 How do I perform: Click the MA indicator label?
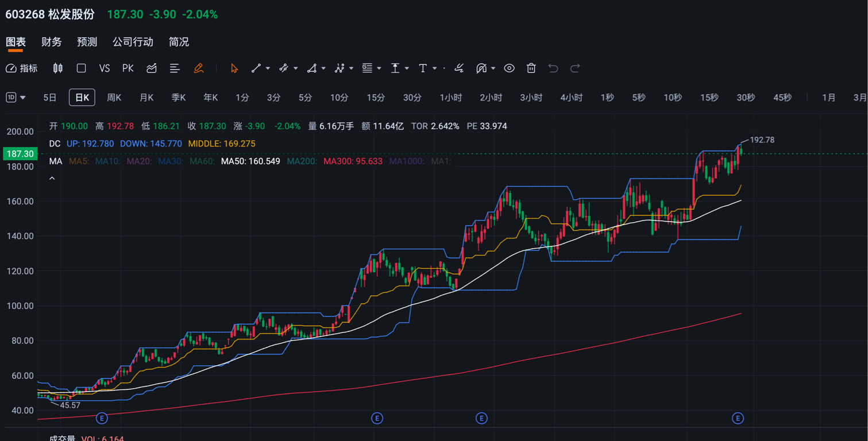[x=56, y=161]
